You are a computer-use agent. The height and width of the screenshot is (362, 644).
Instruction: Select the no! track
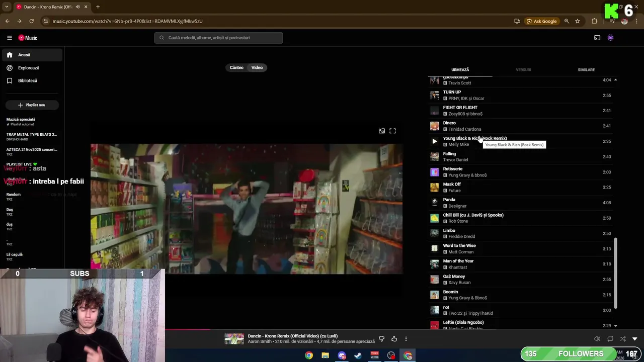pos(521,310)
